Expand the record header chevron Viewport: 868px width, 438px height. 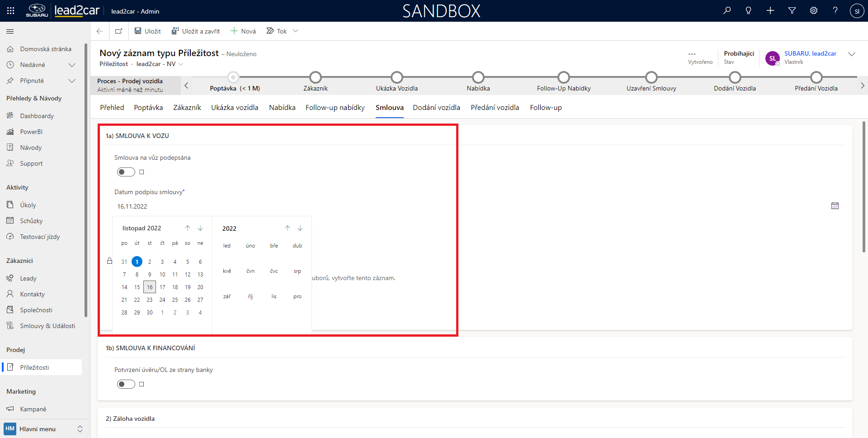click(x=852, y=54)
